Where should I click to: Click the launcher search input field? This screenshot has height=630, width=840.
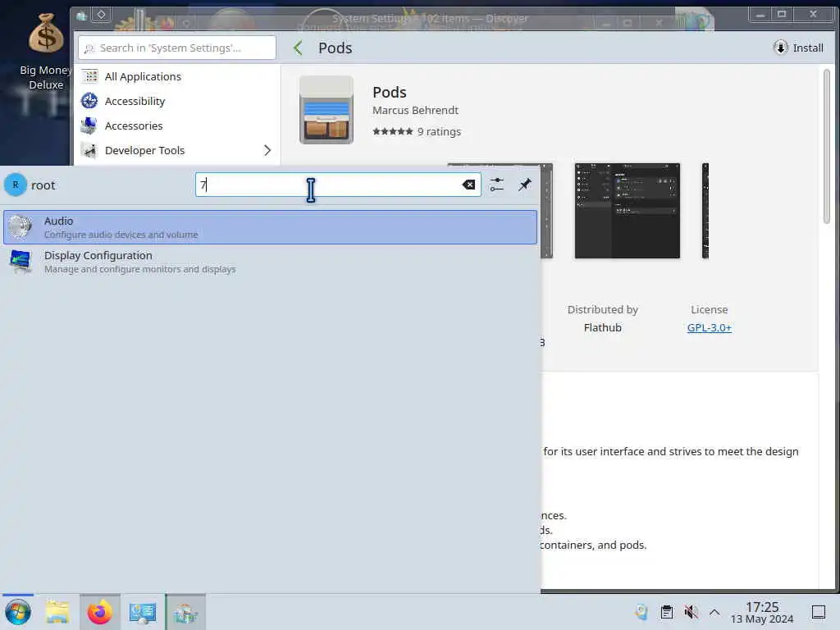337,185
